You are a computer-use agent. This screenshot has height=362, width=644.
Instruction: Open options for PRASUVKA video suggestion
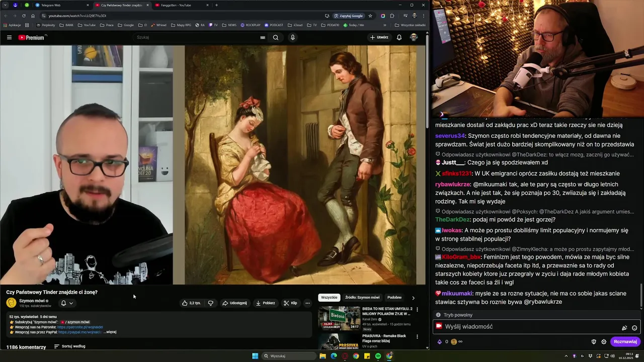pyautogui.click(x=417, y=337)
